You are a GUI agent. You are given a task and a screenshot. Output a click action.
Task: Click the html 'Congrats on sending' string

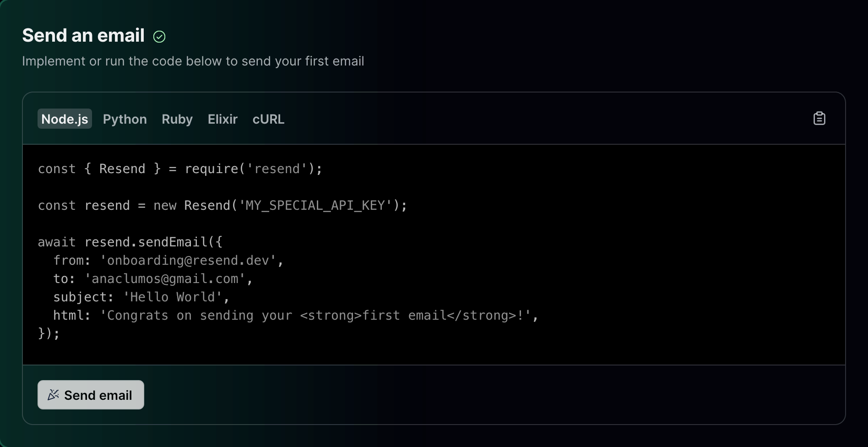[318, 316]
